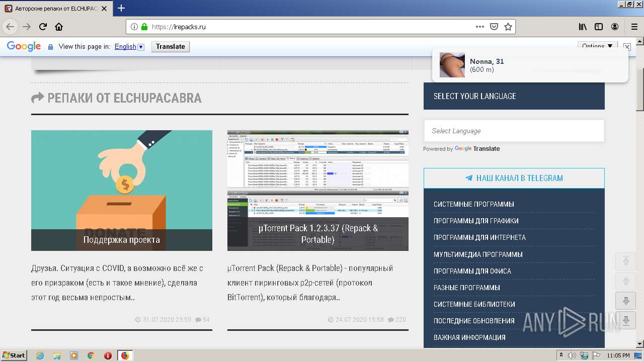The image size is (644, 362).
Task: Open the ПРОГРАММЫ ДЛЯ ГРАФИКИ category
Action: click(476, 221)
